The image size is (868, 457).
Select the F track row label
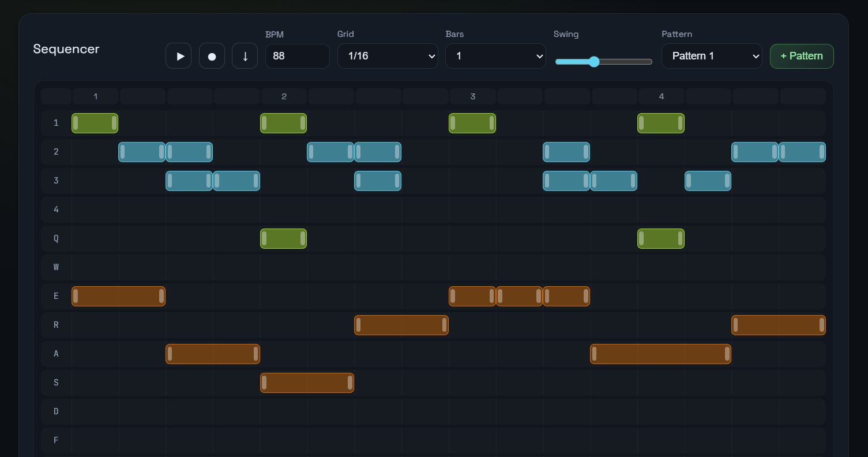pos(55,440)
